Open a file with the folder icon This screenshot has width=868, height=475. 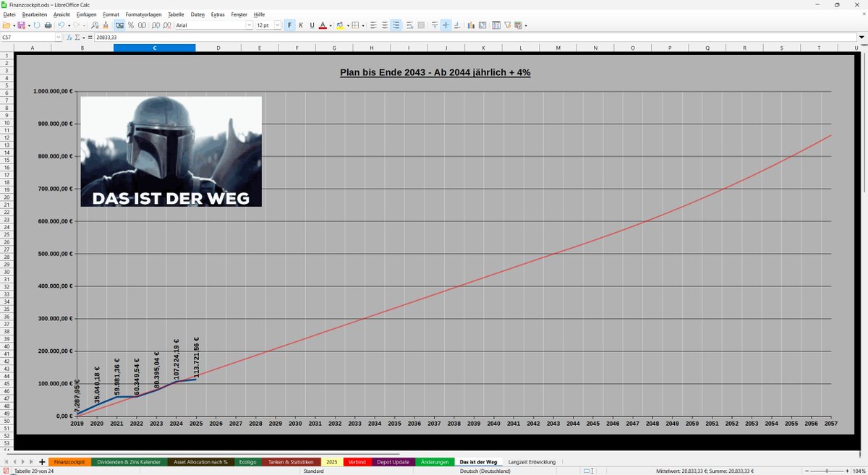click(7, 25)
